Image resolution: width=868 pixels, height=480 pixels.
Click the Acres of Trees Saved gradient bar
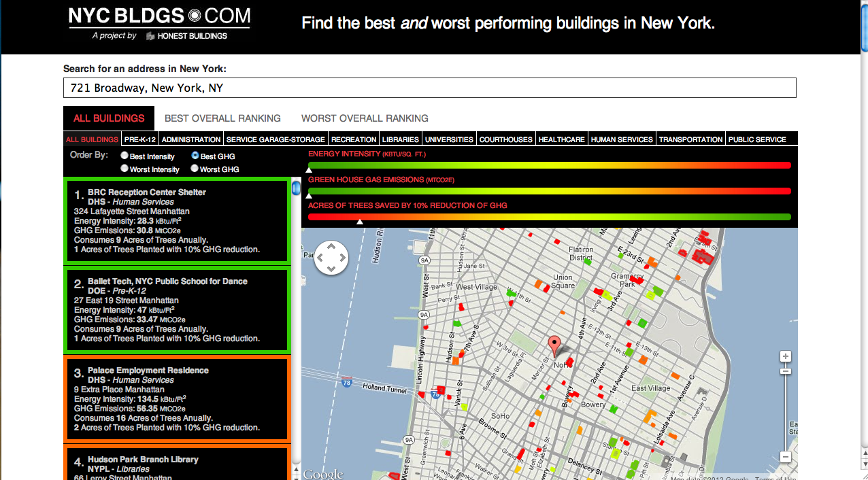[550, 217]
